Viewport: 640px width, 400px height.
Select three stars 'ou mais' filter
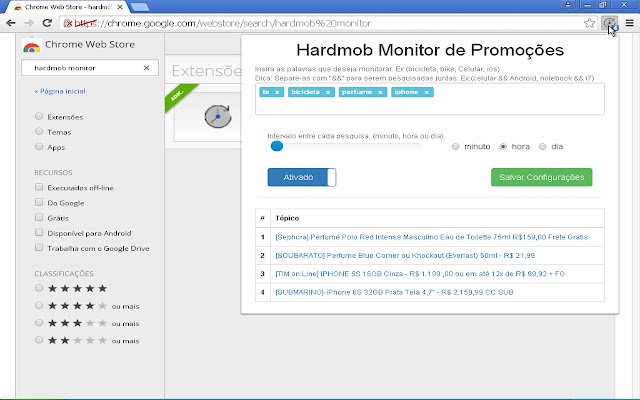click(x=39, y=323)
